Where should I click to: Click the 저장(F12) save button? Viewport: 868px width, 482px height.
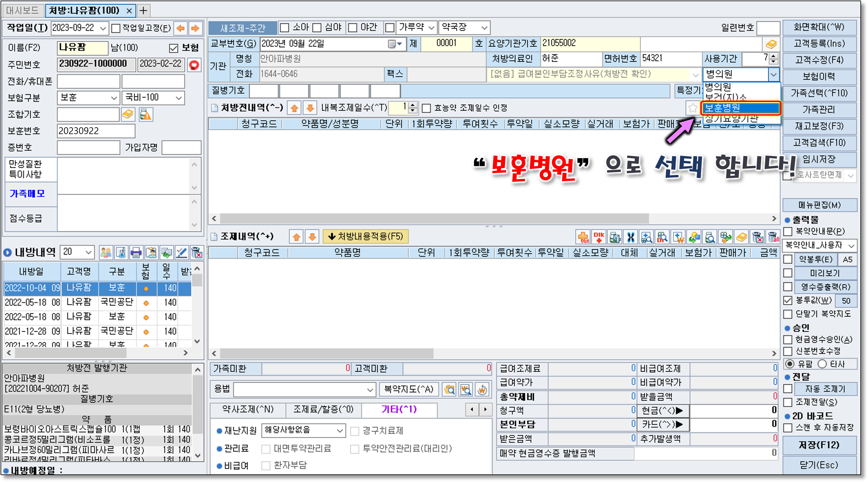tap(819, 445)
